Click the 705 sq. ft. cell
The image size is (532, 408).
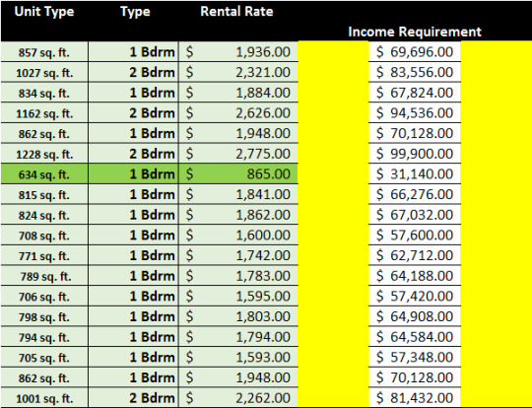tap(44, 358)
